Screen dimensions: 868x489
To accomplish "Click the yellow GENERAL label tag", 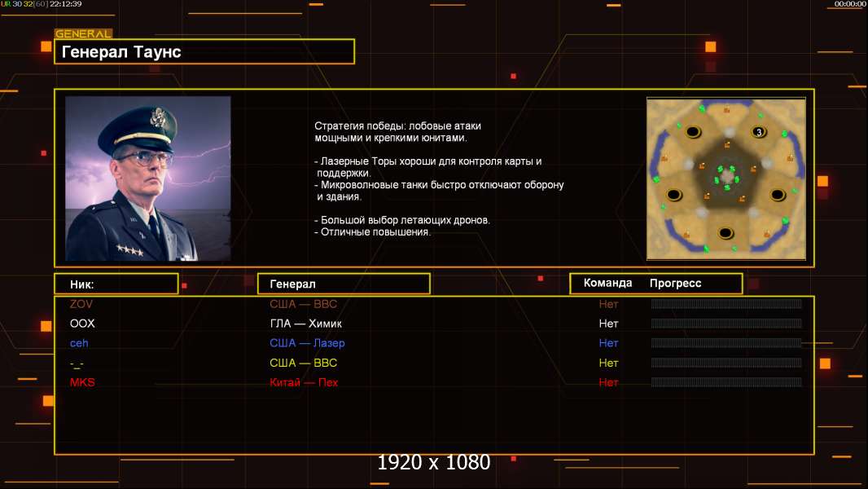I will (x=84, y=33).
